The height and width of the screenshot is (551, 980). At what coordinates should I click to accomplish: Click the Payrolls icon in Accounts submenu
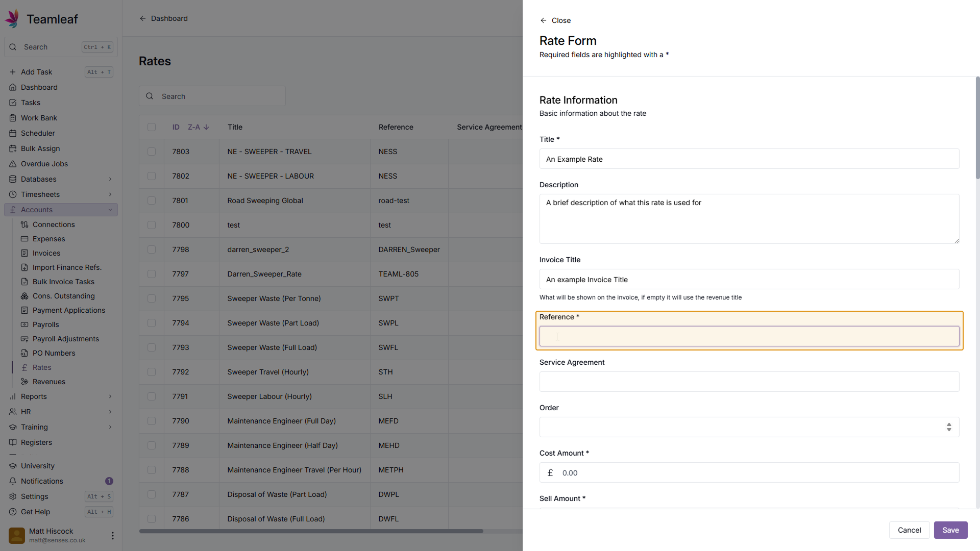tap(24, 324)
